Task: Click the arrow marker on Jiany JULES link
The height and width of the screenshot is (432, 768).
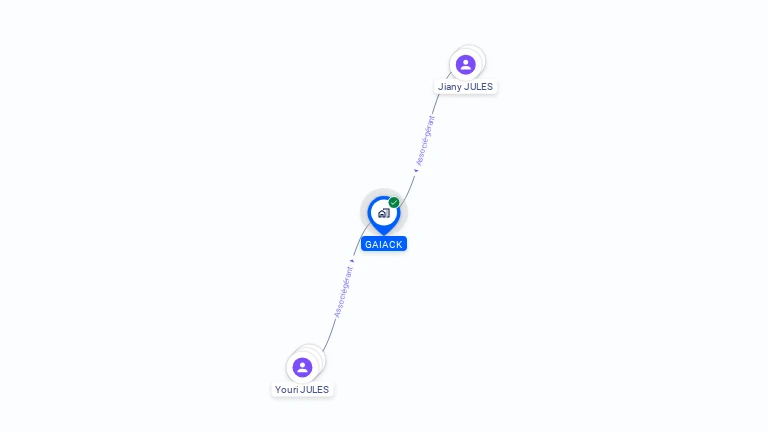Action: tap(416, 170)
